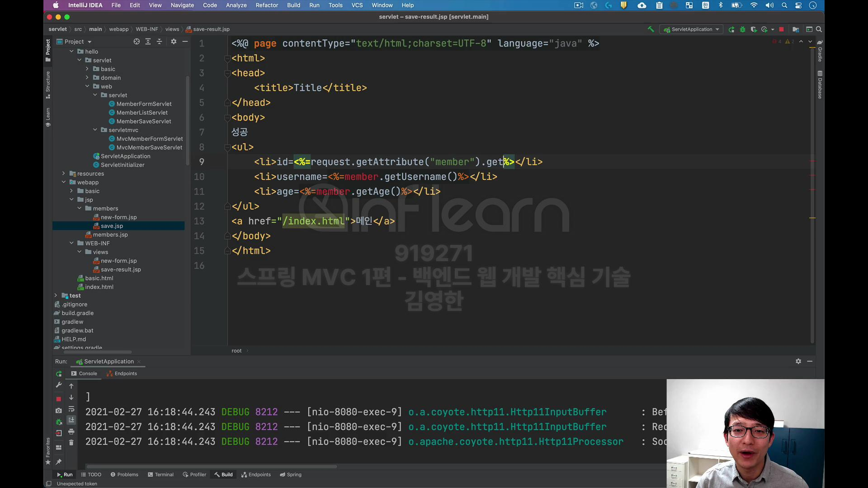This screenshot has height=488, width=868.
Task: Toggle the Favorites side panel
Action: tap(48, 451)
